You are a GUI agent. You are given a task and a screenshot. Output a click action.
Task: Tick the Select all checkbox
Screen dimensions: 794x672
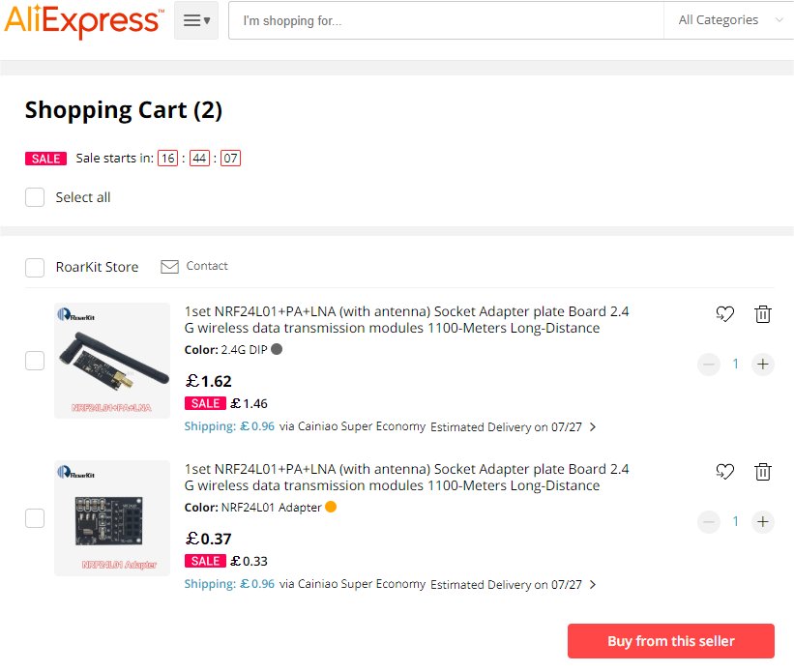click(x=35, y=197)
